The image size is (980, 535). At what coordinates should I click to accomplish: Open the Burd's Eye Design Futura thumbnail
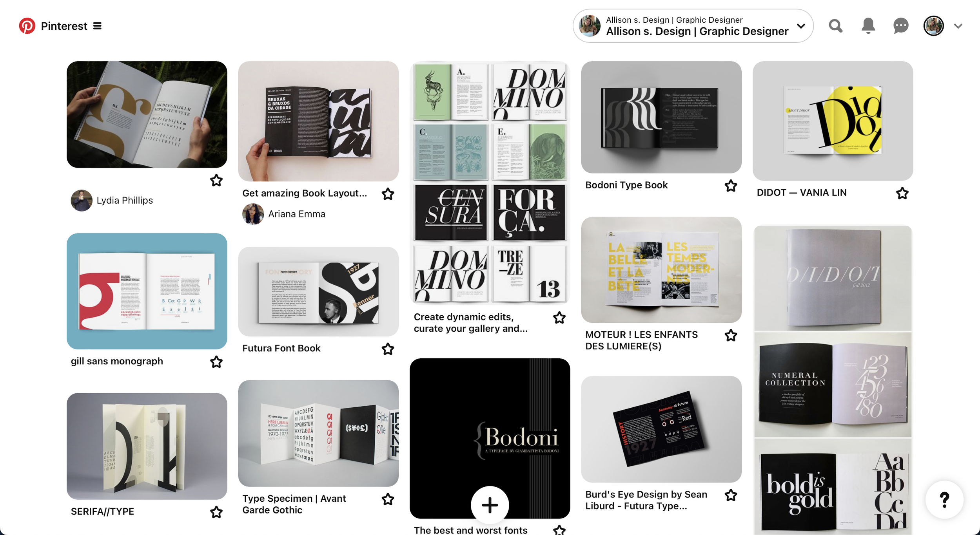click(661, 429)
